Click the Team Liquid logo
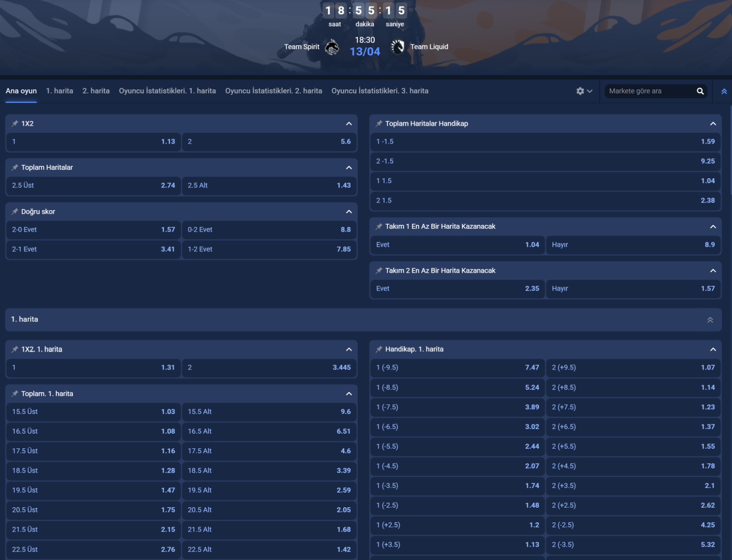This screenshot has height=560, width=732. (397, 47)
